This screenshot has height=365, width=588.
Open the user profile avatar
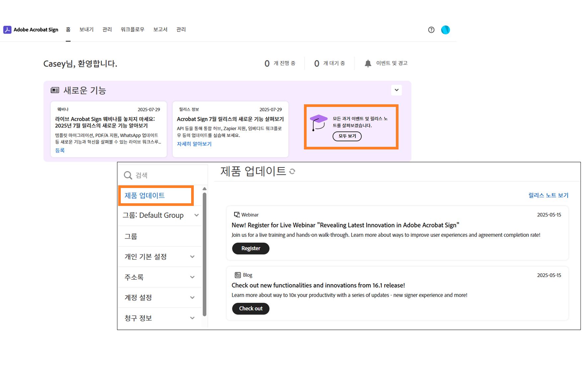tap(445, 30)
